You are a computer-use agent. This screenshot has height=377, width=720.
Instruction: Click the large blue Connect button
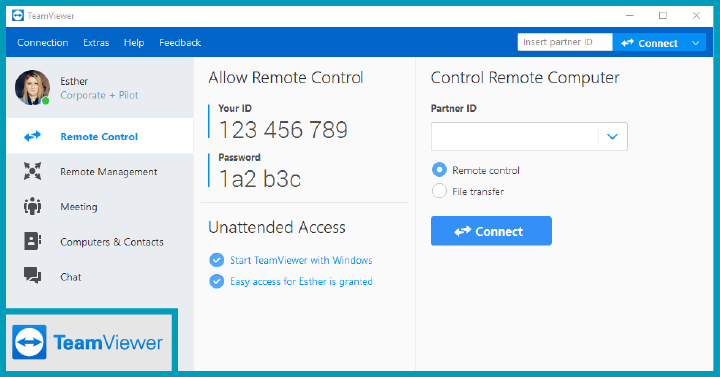point(491,231)
